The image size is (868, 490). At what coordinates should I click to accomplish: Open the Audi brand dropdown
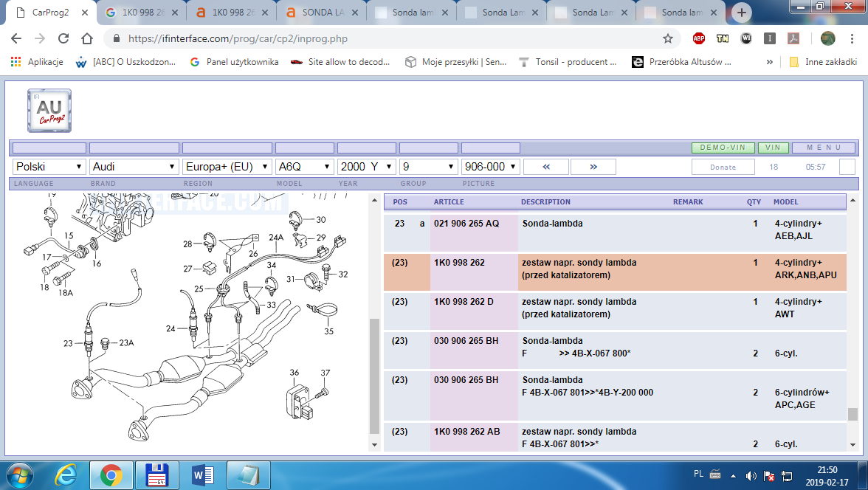click(x=134, y=167)
